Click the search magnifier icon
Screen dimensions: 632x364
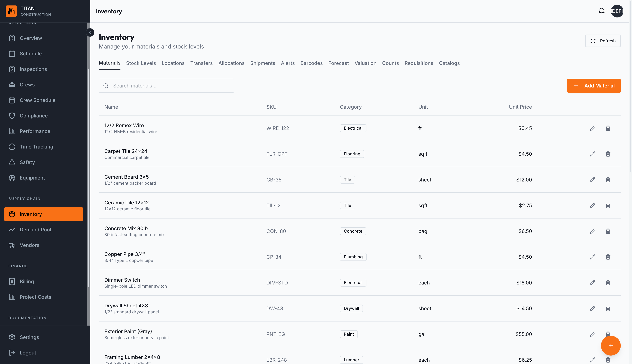point(106,86)
